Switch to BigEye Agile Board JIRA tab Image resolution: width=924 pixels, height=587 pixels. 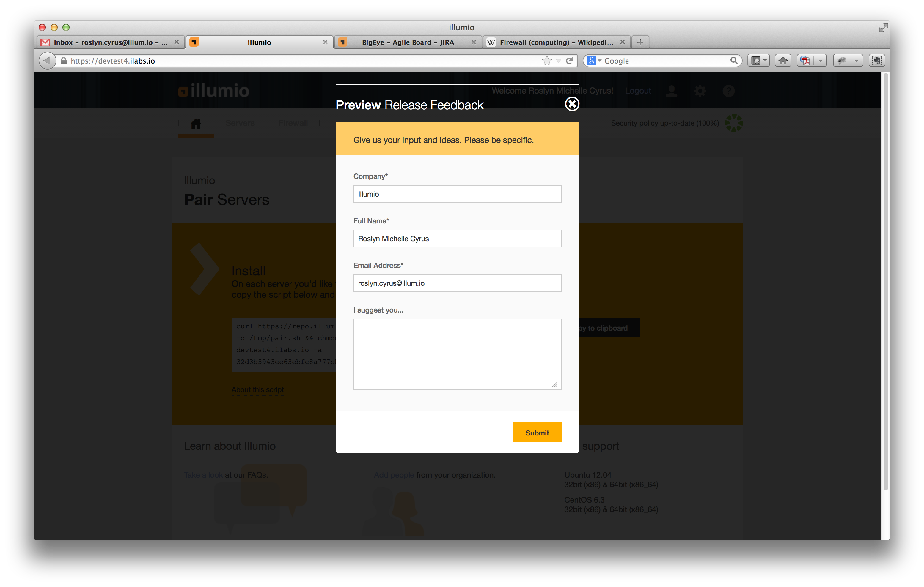pyautogui.click(x=408, y=42)
